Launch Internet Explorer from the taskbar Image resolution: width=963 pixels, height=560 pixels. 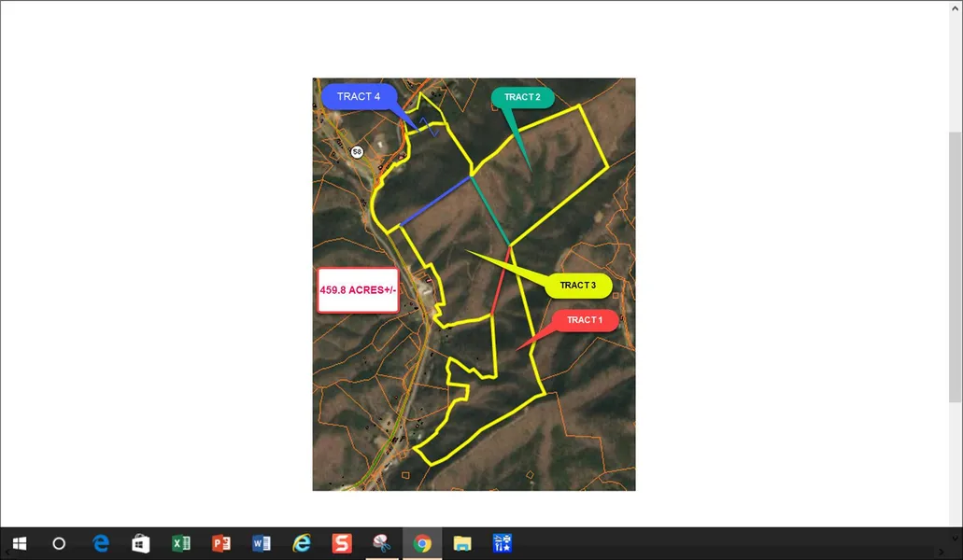click(x=302, y=543)
